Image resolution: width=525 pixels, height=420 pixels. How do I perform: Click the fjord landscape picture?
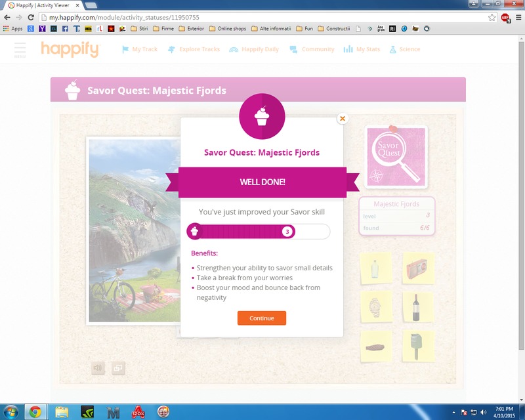click(x=134, y=231)
